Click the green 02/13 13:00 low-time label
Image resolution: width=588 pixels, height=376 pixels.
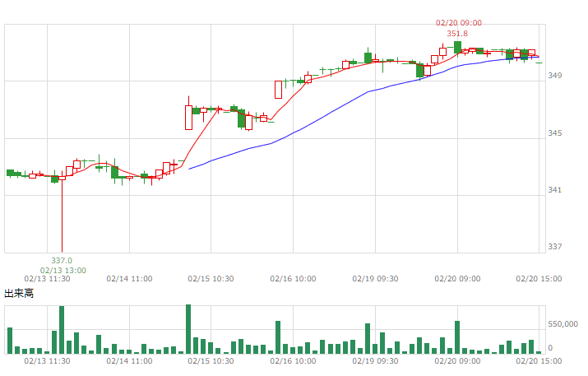tap(63, 271)
